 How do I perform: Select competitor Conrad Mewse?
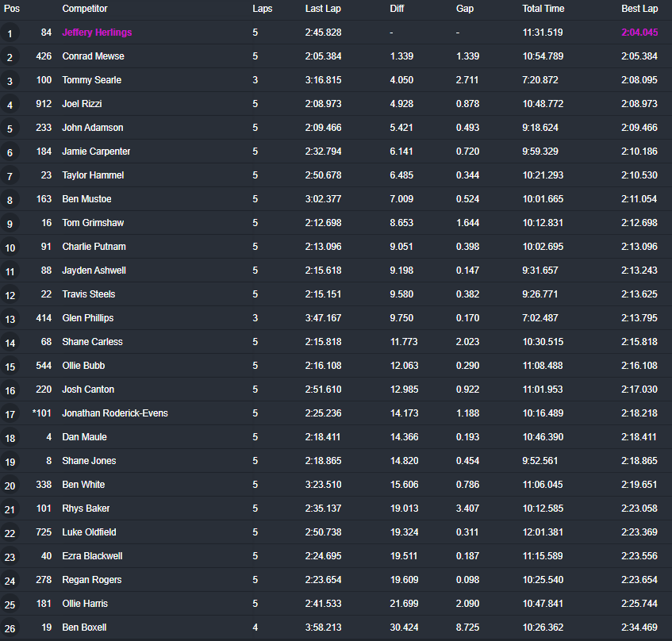click(93, 56)
